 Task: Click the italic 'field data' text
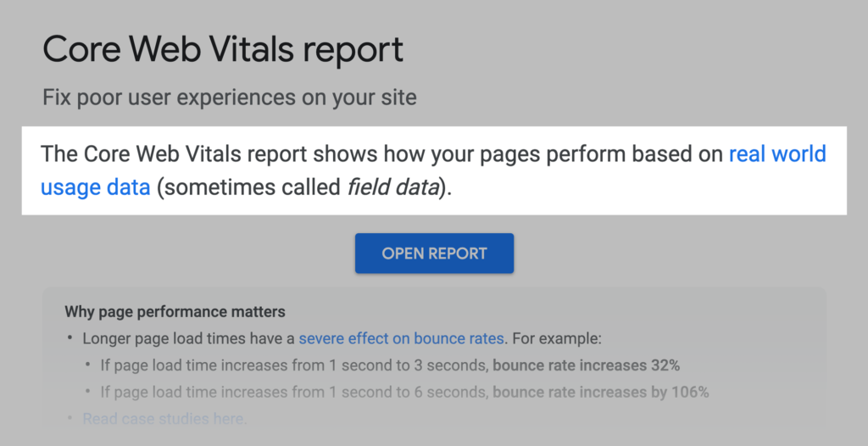(394, 187)
